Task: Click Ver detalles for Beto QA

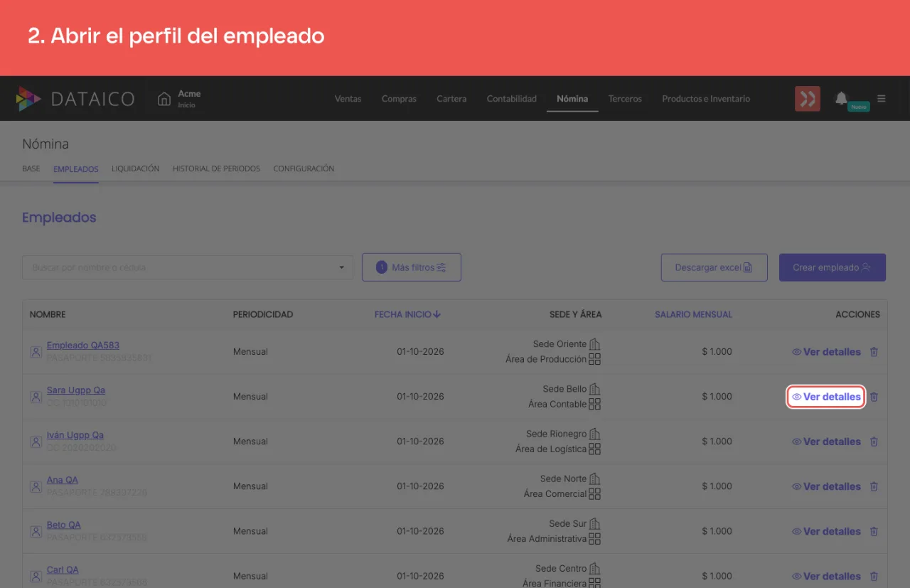Action: point(826,531)
